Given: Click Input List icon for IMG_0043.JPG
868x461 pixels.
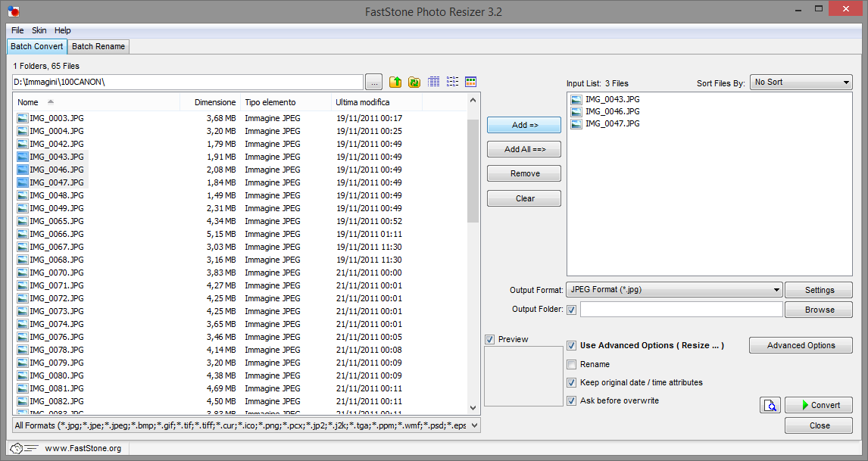Looking at the screenshot, I should (576, 100).
